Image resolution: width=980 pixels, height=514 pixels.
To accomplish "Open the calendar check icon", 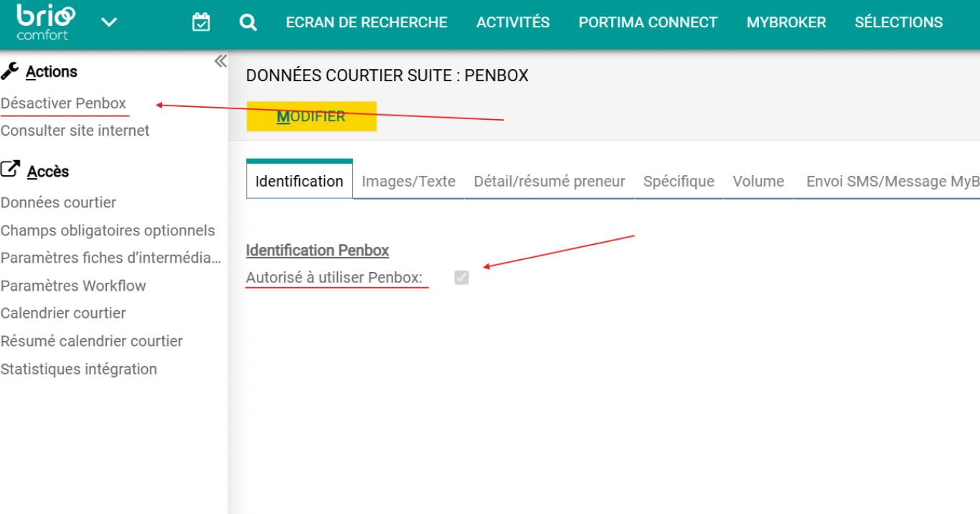I will click(x=202, y=22).
